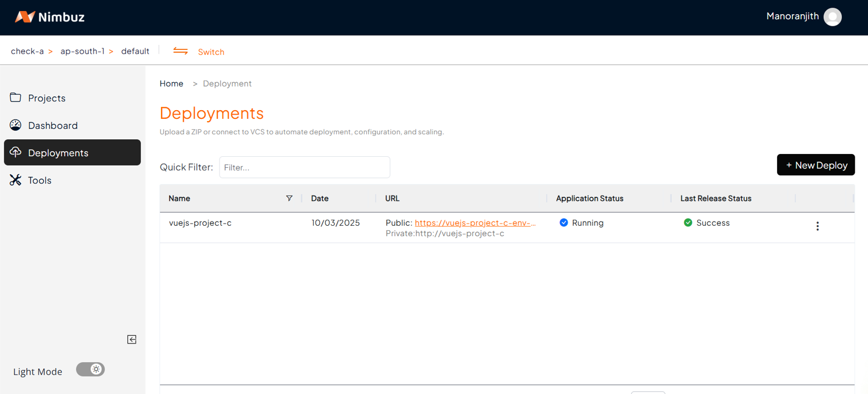This screenshot has height=394, width=868.
Task: Go to Dashboard in the sidebar
Action: click(53, 125)
